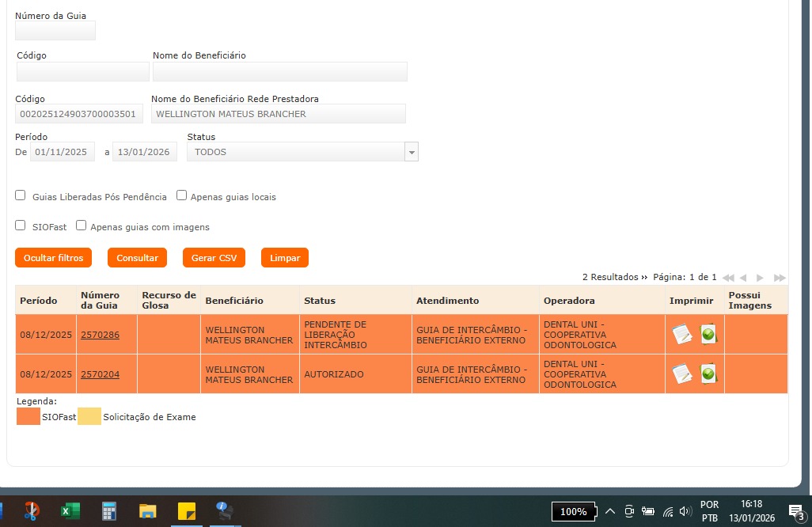812x527 pixels.
Task: Open Excel from the taskbar
Action: pyautogui.click(x=70, y=511)
